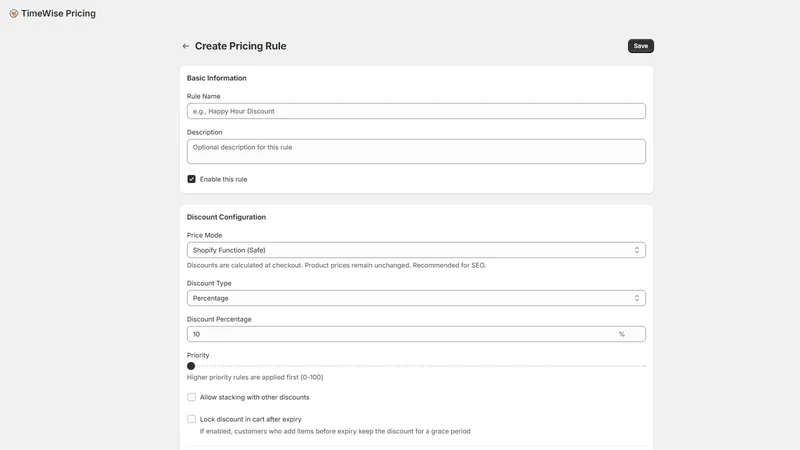Image resolution: width=800 pixels, height=450 pixels.
Task: Click the Discount Type label
Action: tap(209, 283)
